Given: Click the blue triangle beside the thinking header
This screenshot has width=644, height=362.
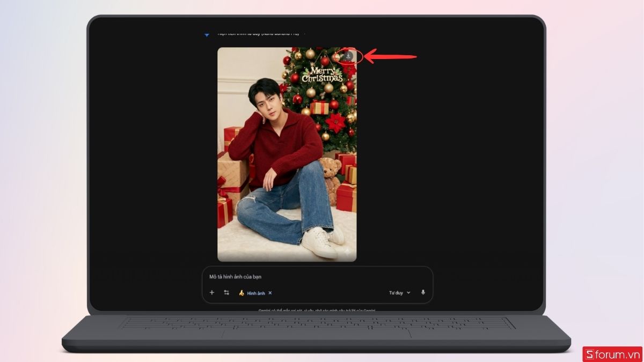Looking at the screenshot, I should [207, 34].
